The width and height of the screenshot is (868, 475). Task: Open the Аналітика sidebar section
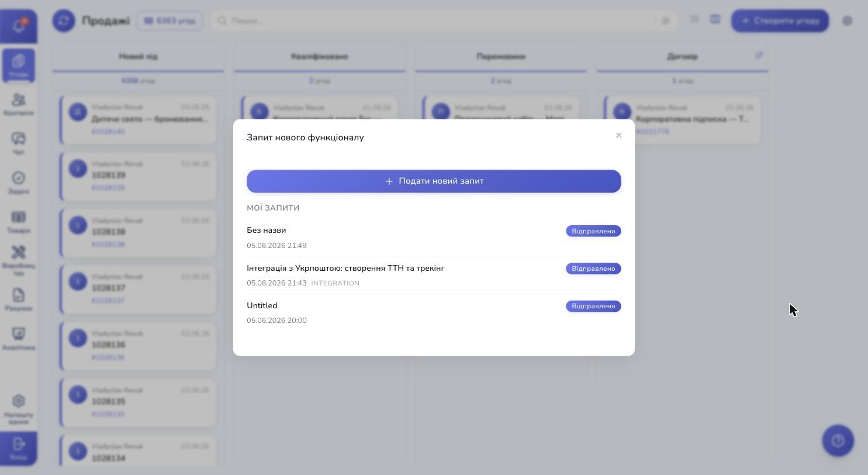(19, 339)
